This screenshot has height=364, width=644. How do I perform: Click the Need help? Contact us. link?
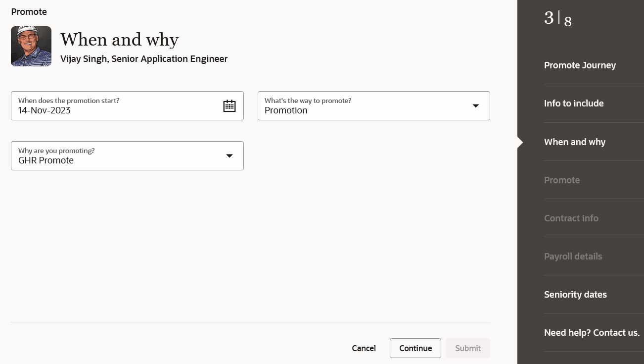tap(592, 332)
